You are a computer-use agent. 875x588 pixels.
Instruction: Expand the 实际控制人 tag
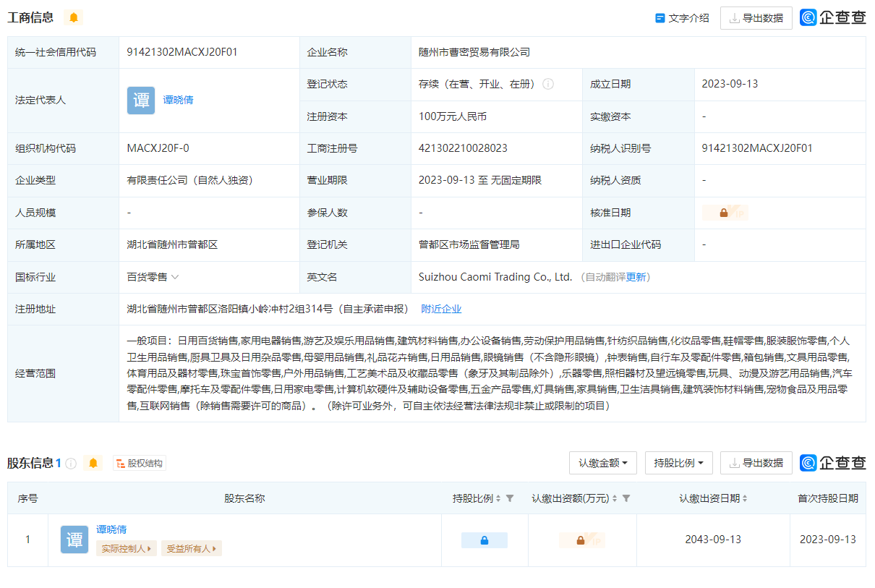coord(127,549)
